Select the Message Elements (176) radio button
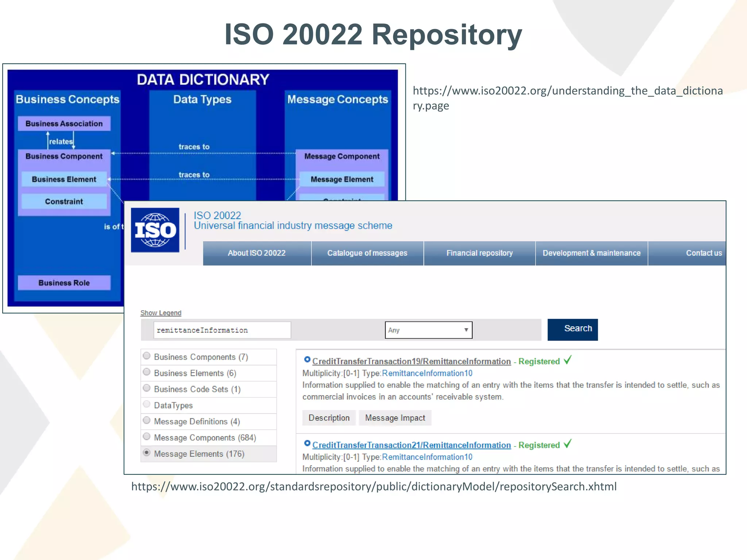 147,452
